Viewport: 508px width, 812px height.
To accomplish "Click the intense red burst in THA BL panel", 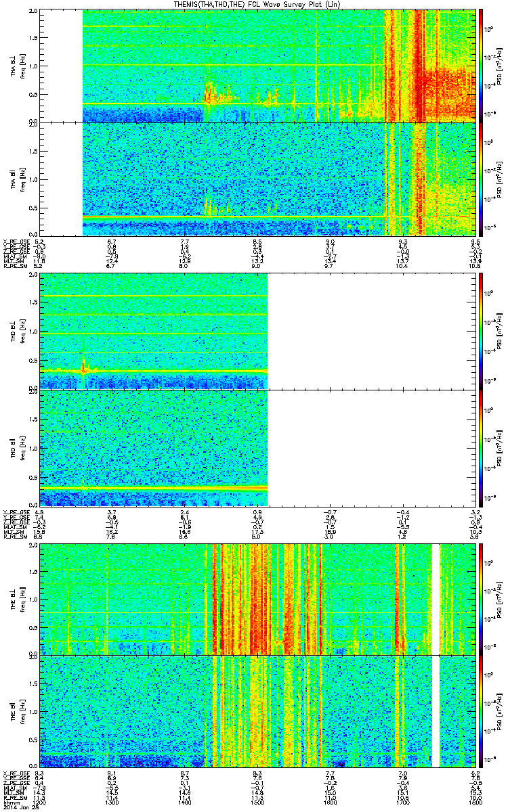I will point(418,66).
